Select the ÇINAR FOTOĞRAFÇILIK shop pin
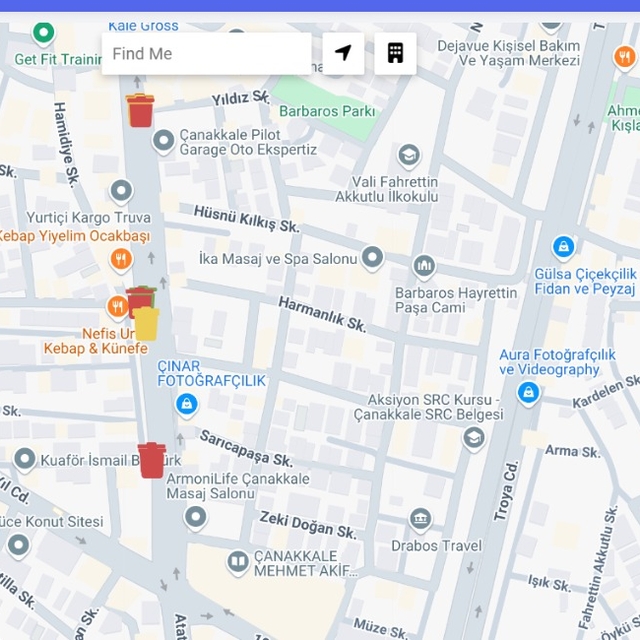This screenshot has height=640, width=640. 185,404
